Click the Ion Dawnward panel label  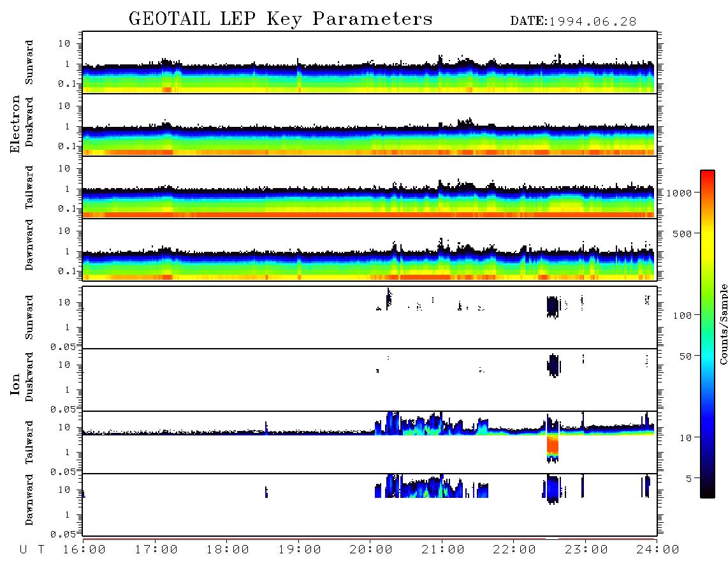29,500
